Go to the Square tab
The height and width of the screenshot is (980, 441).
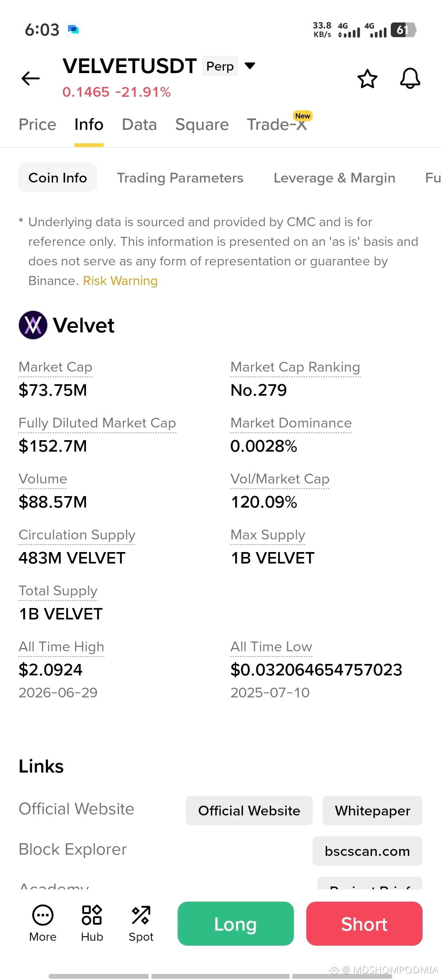(x=202, y=125)
